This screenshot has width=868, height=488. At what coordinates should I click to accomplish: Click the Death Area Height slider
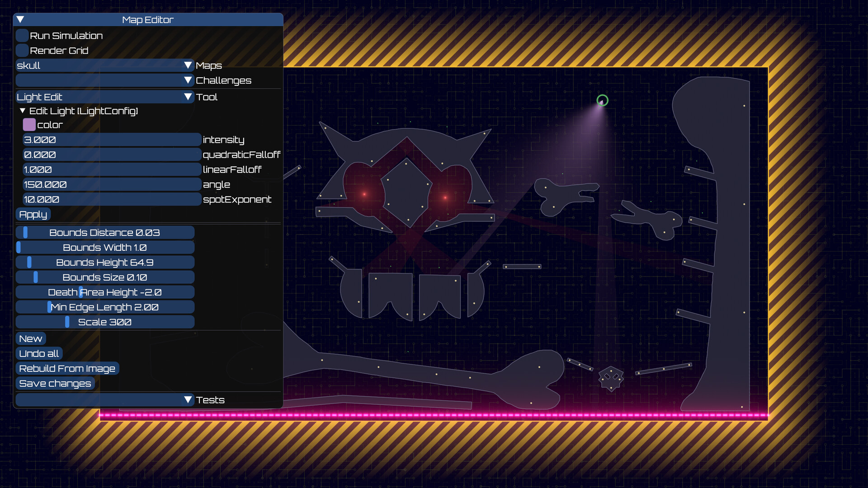[105, 292]
